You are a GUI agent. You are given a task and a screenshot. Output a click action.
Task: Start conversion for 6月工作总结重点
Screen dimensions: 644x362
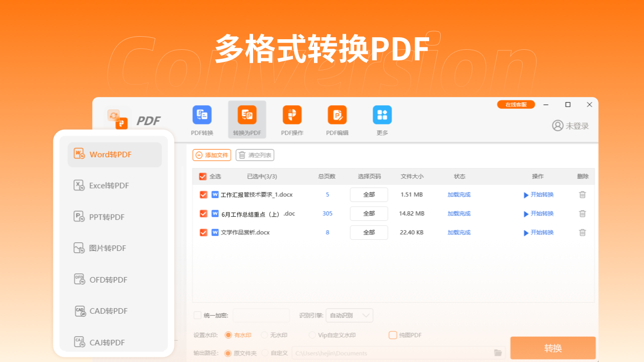click(x=538, y=214)
